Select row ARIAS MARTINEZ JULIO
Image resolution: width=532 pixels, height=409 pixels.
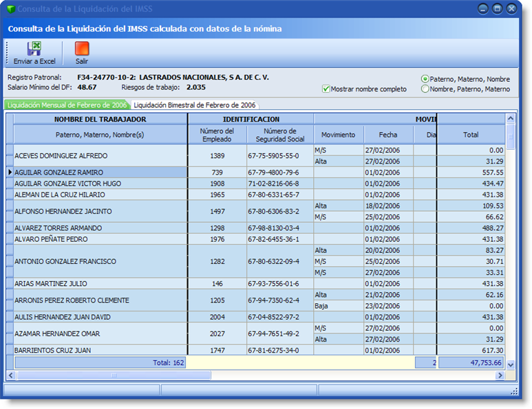click(x=100, y=284)
